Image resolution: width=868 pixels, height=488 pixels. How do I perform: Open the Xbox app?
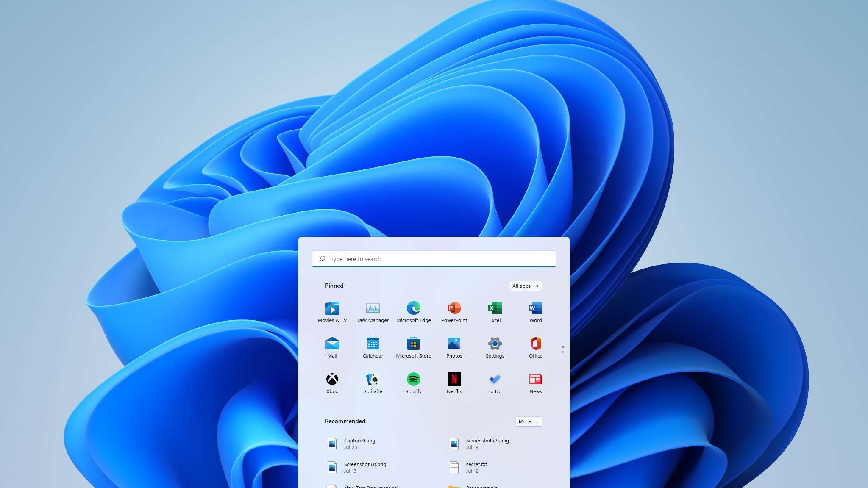pos(332,383)
